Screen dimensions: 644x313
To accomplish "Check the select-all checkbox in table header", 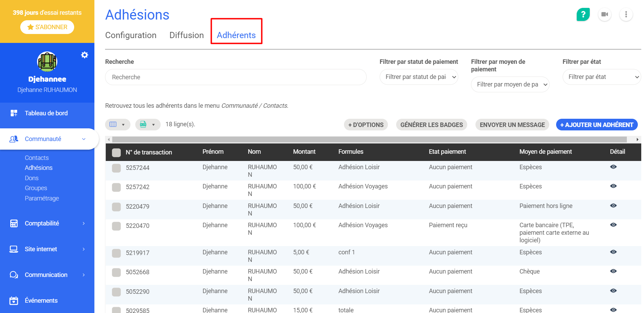I will click(116, 153).
